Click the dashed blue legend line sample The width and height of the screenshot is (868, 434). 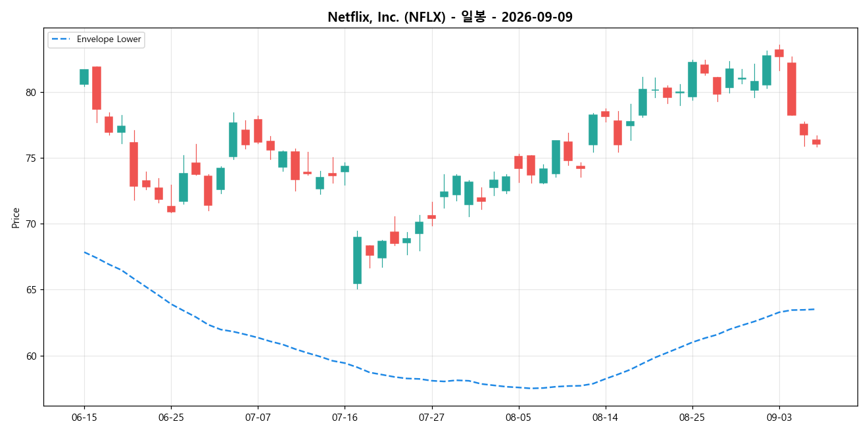click(61, 39)
